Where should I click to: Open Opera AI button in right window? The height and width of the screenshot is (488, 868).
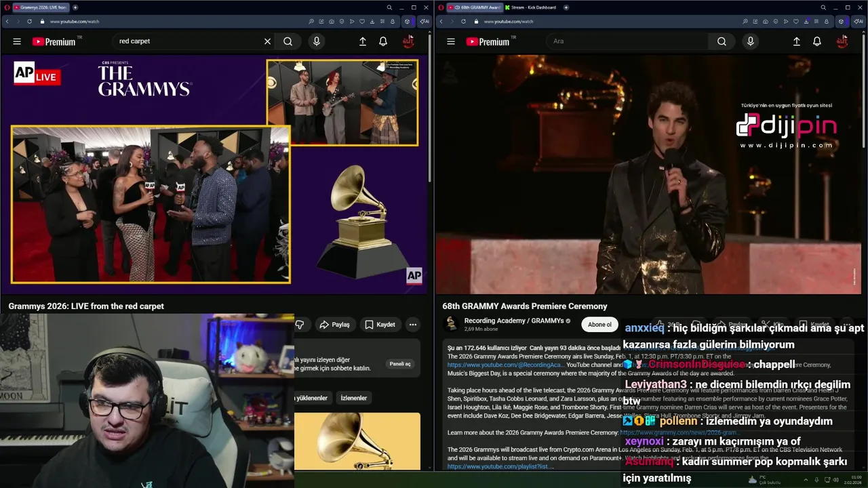[x=859, y=21]
